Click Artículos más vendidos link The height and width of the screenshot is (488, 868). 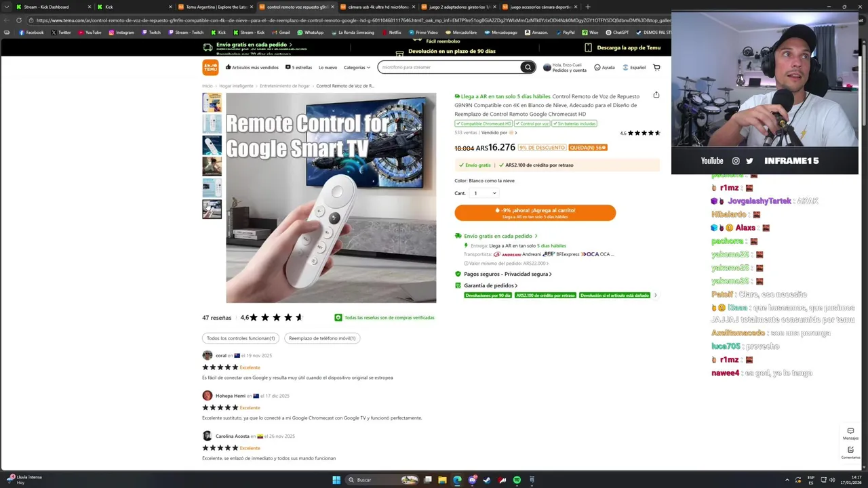[x=252, y=67]
